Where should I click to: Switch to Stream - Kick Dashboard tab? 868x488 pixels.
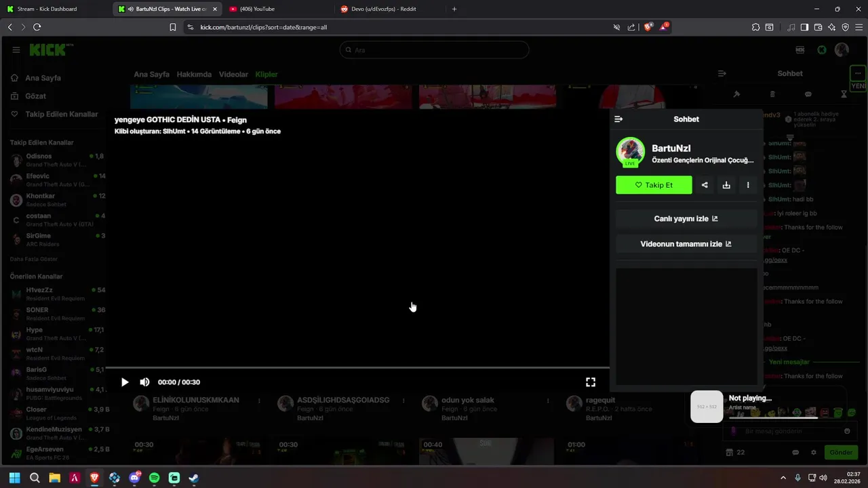56,9
